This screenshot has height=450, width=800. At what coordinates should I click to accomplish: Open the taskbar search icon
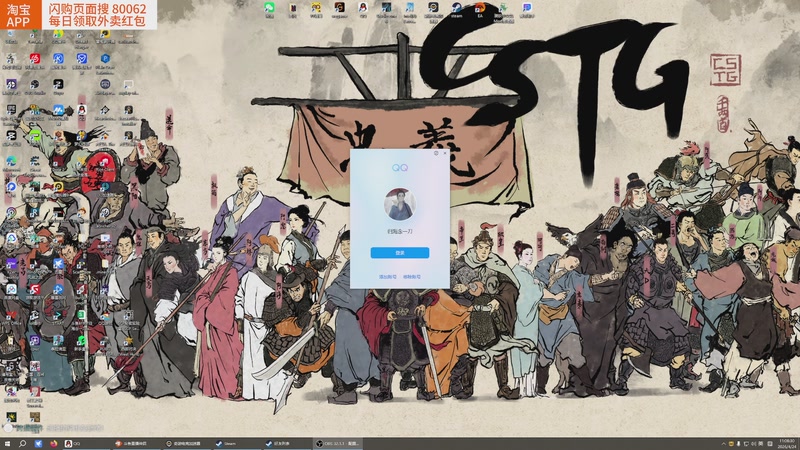coord(22,444)
